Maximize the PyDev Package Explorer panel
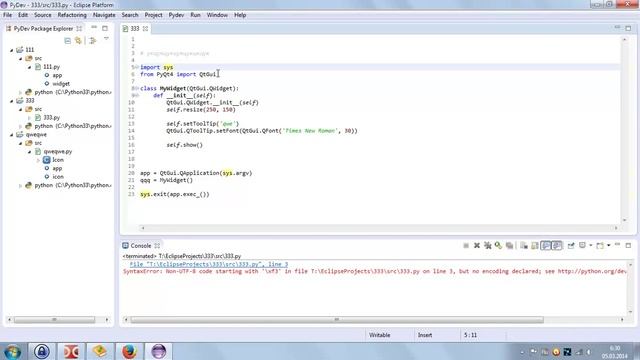 105,29
